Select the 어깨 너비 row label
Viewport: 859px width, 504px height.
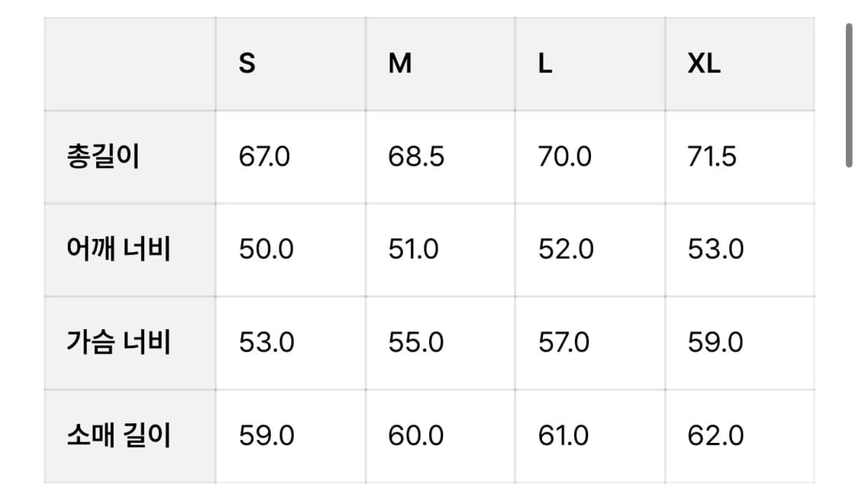(x=118, y=250)
